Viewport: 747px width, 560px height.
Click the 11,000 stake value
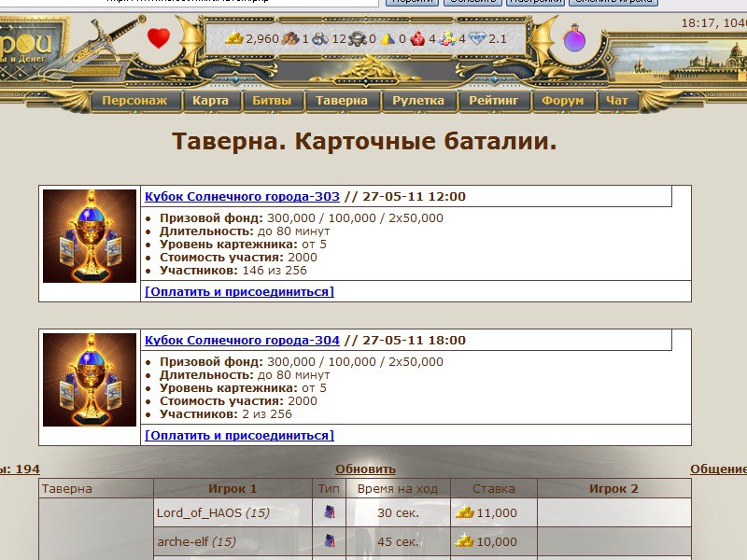pyautogui.click(x=497, y=512)
